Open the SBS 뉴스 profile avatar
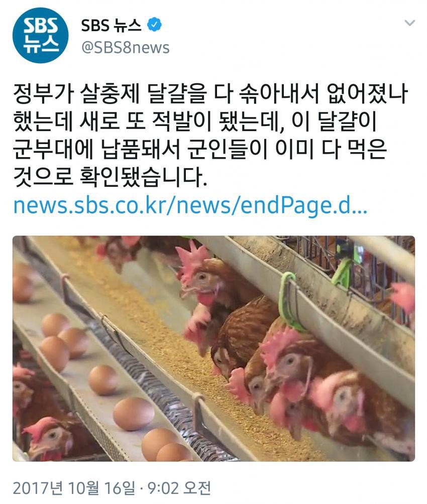This screenshot has height=504, width=427. point(41,35)
